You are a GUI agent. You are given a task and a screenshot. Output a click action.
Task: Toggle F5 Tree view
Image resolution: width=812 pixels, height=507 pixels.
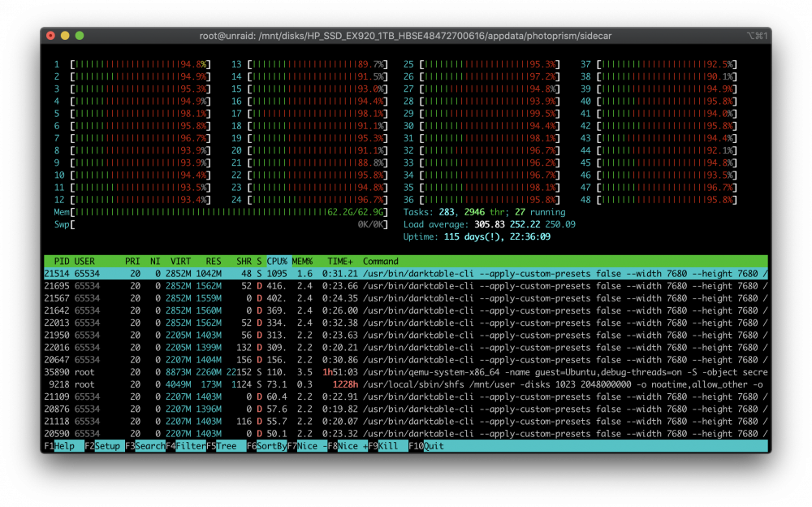(x=227, y=446)
